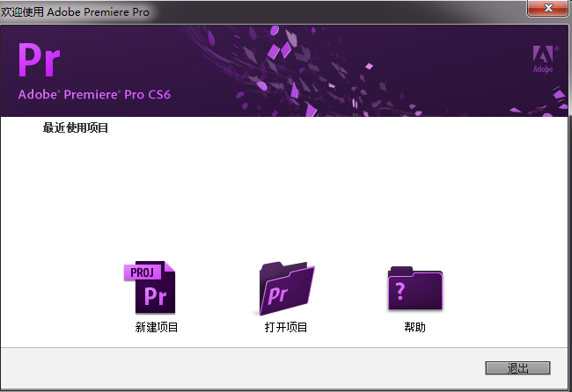Close the welcome dialog with the X button
The width and height of the screenshot is (572, 392).
[x=548, y=8]
